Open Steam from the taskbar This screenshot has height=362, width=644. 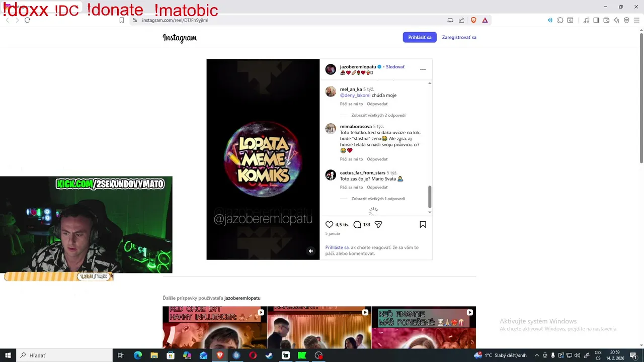tap(269, 355)
